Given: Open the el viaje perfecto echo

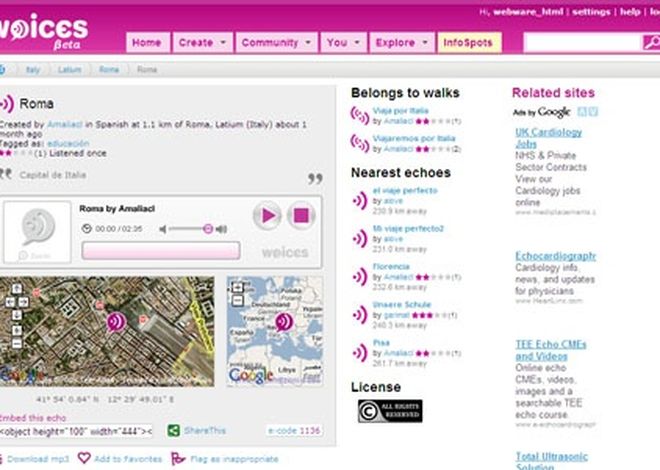Looking at the screenshot, I should 405,191.
